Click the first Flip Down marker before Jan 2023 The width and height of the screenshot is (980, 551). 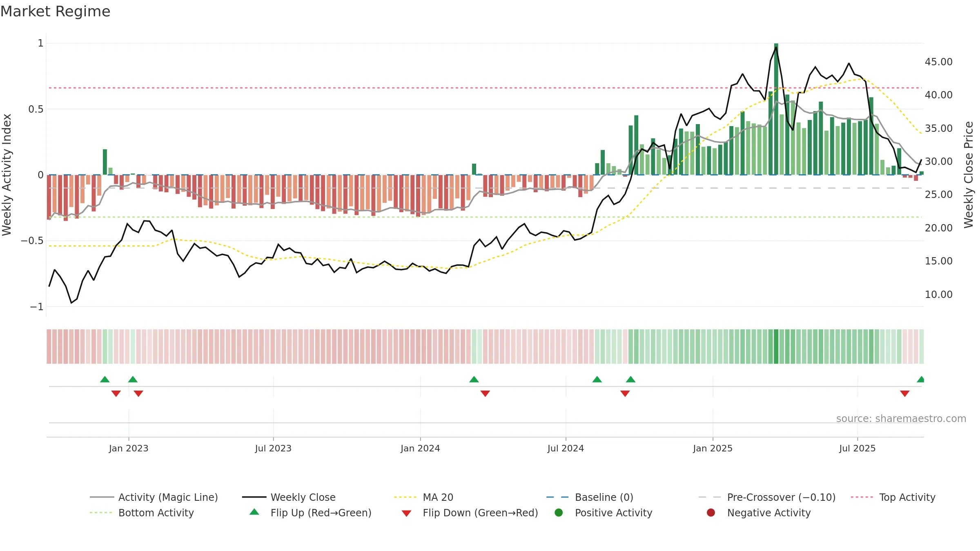coord(116,393)
